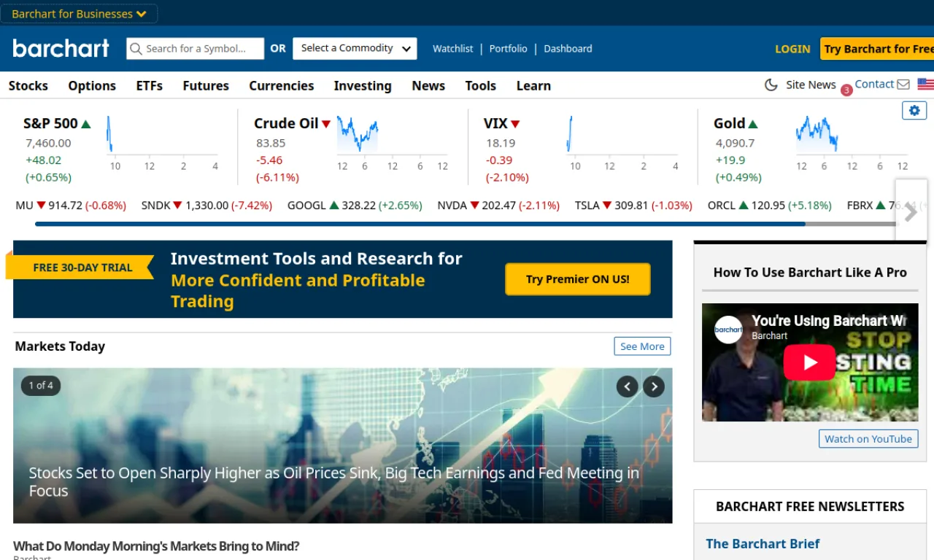Viewport: 934px width, 560px height.
Task: Click the 1 of 4 slide counter
Action: click(41, 385)
